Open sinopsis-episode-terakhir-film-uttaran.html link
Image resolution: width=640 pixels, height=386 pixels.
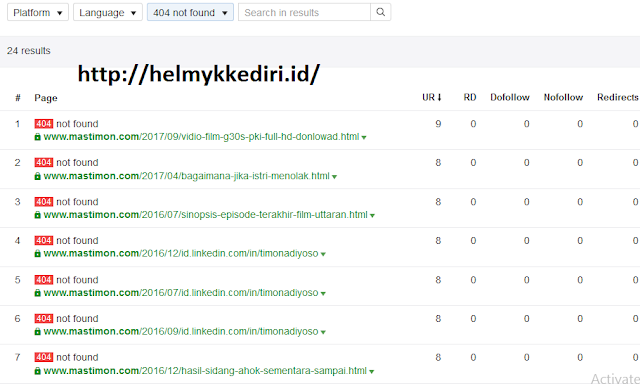click(x=206, y=215)
